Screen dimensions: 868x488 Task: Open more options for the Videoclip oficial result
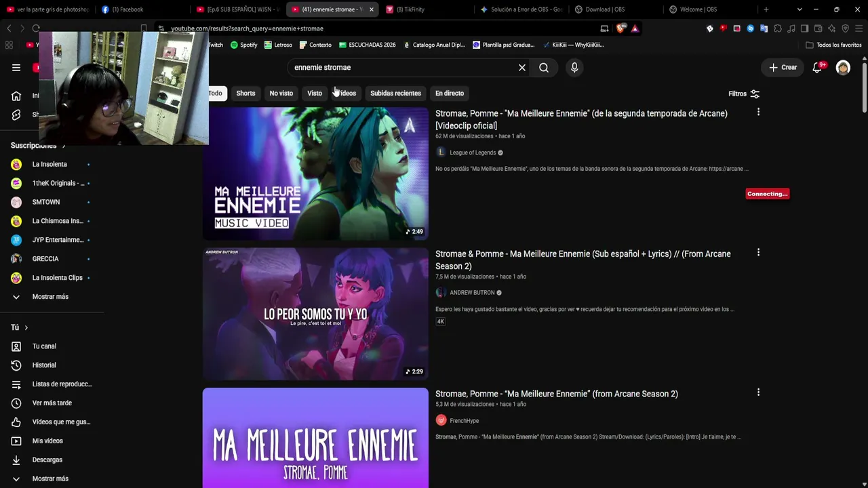758,112
